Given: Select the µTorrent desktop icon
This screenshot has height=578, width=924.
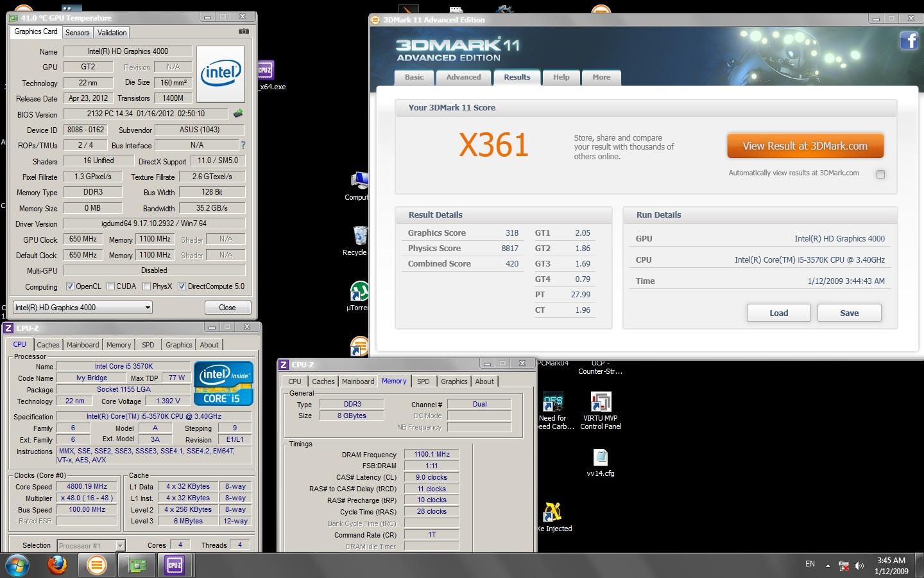Looking at the screenshot, I should pyautogui.click(x=359, y=296).
